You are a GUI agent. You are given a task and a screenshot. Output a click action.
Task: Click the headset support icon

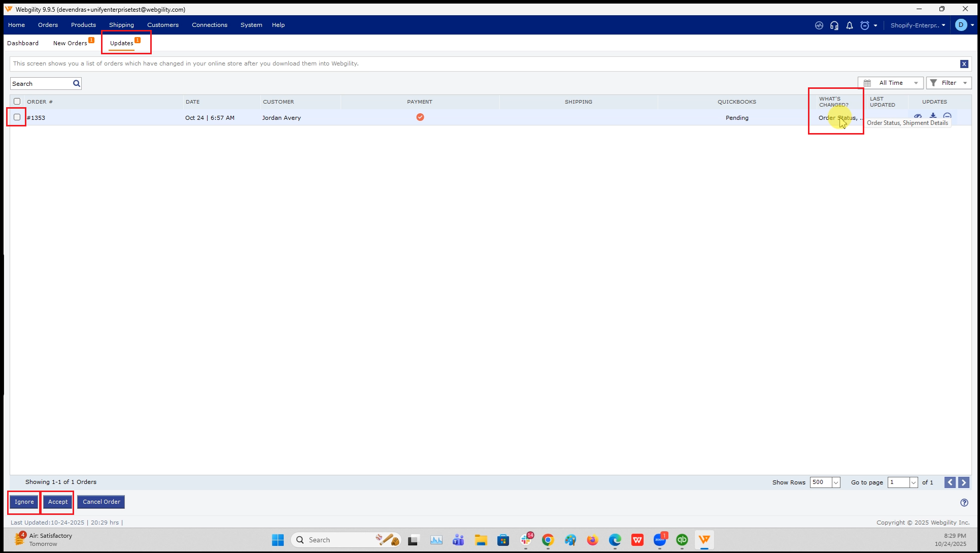(834, 25)
